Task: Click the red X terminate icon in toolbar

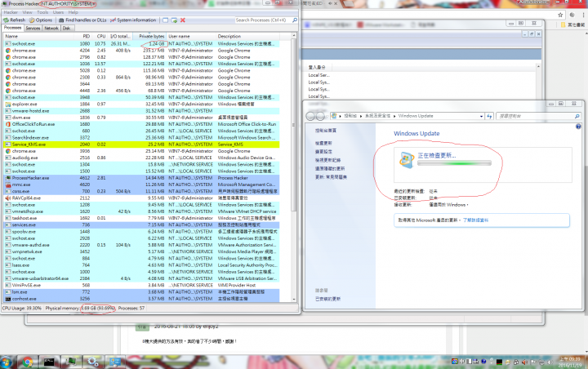Action: (183, 20)
